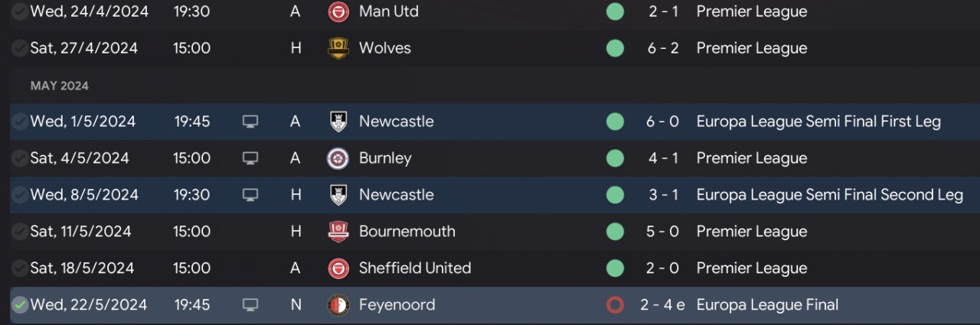Open the Newcastle team link on 1/5/2024
980x325 pixels.
pos(396,122)
